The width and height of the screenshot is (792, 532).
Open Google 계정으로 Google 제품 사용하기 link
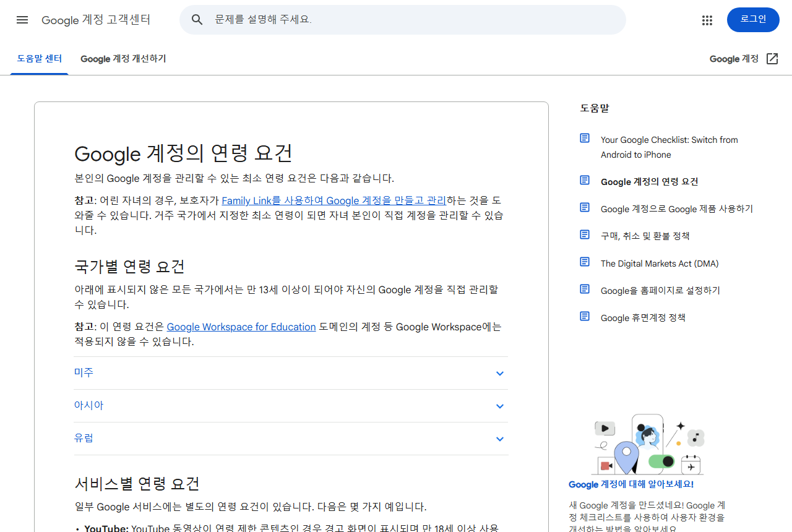(x=677, y=209)
